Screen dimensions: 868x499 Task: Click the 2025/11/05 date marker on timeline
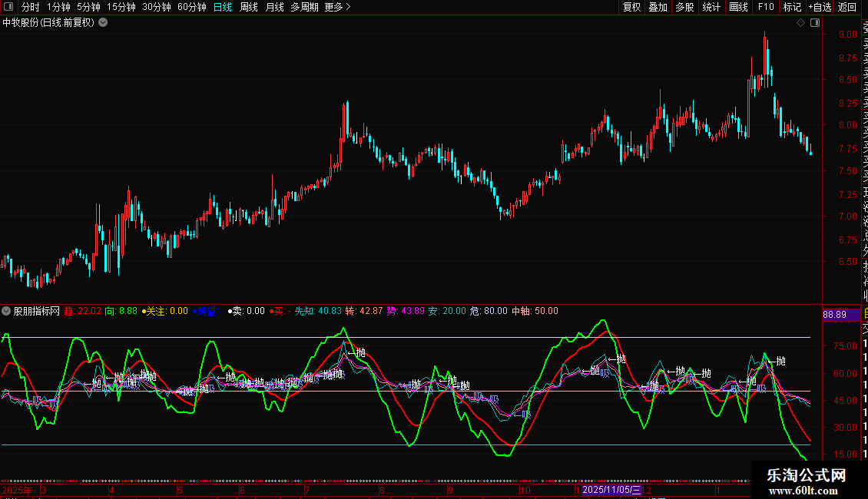pyautogui.click(x=611, y=489)
